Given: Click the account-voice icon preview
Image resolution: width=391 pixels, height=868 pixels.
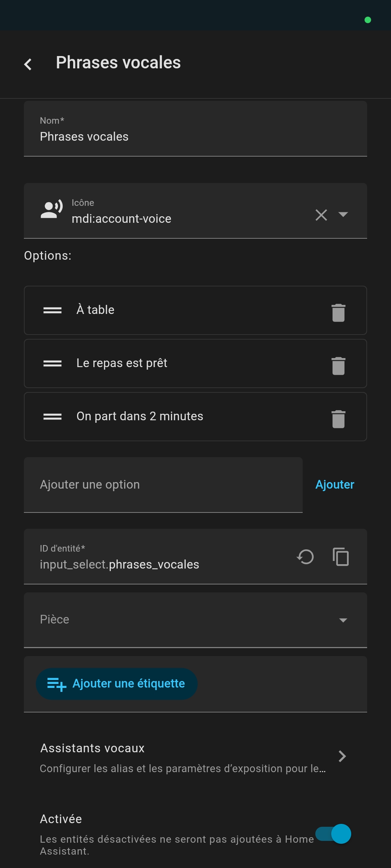Looking at the screenshot, I should coord(52,210).
